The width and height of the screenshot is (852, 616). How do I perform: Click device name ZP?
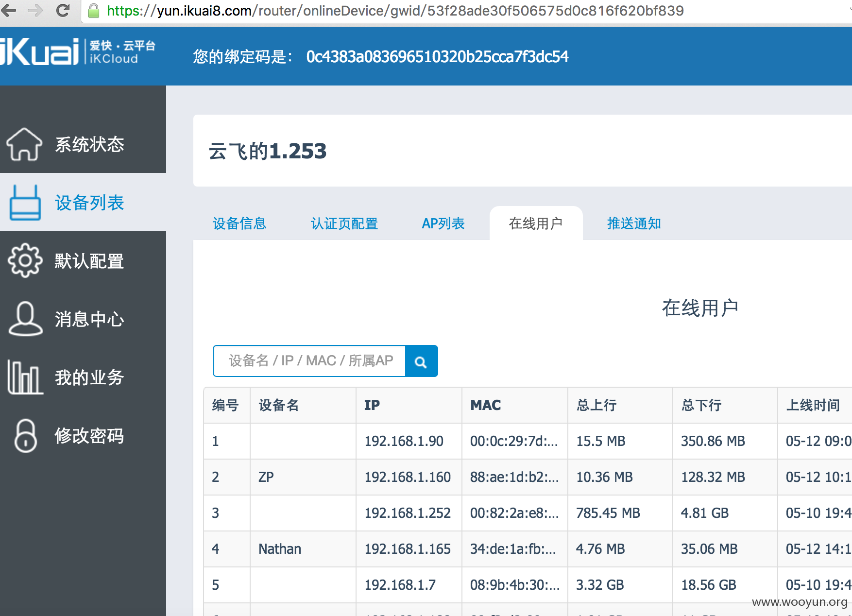tap(266, 477)
